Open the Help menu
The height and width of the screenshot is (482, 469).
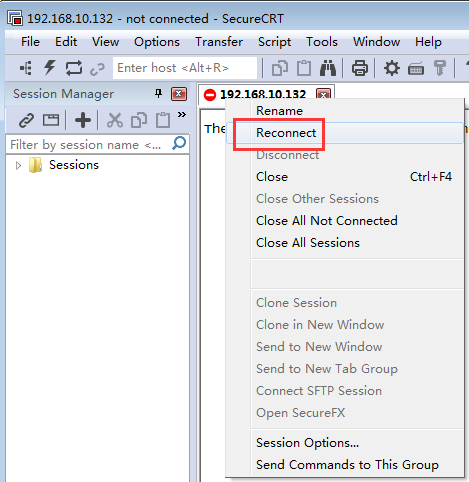point(428,42)
